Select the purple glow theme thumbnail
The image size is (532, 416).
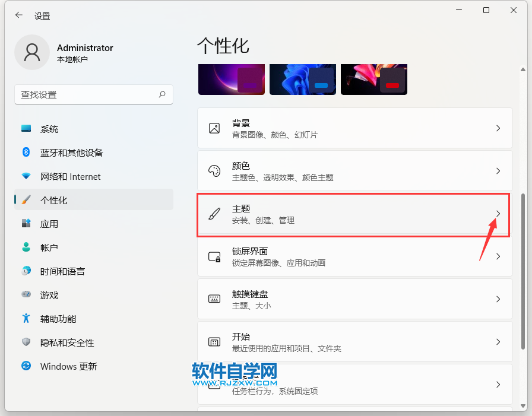[231, 80]
